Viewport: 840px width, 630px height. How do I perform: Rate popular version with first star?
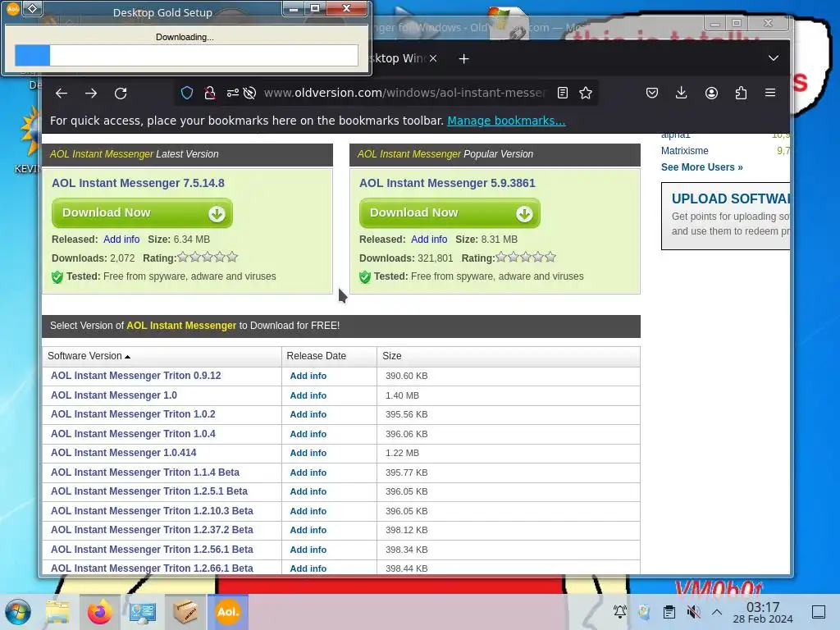click(501, 257)
